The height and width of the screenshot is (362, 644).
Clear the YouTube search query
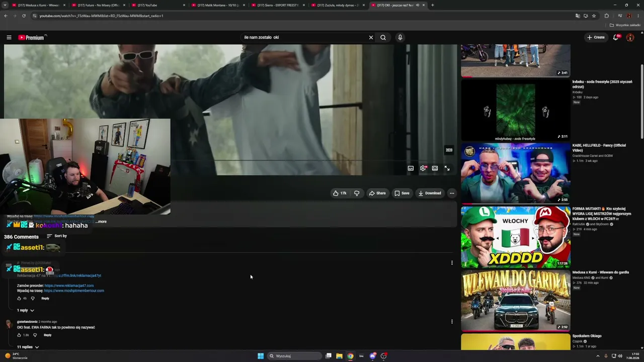pos(371,37)
